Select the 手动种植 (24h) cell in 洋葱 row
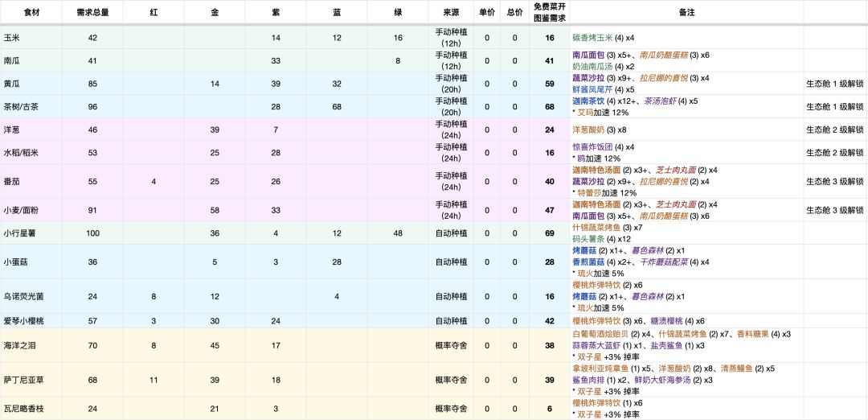This screenshot has width=868, height=420. tap(451, 130)
